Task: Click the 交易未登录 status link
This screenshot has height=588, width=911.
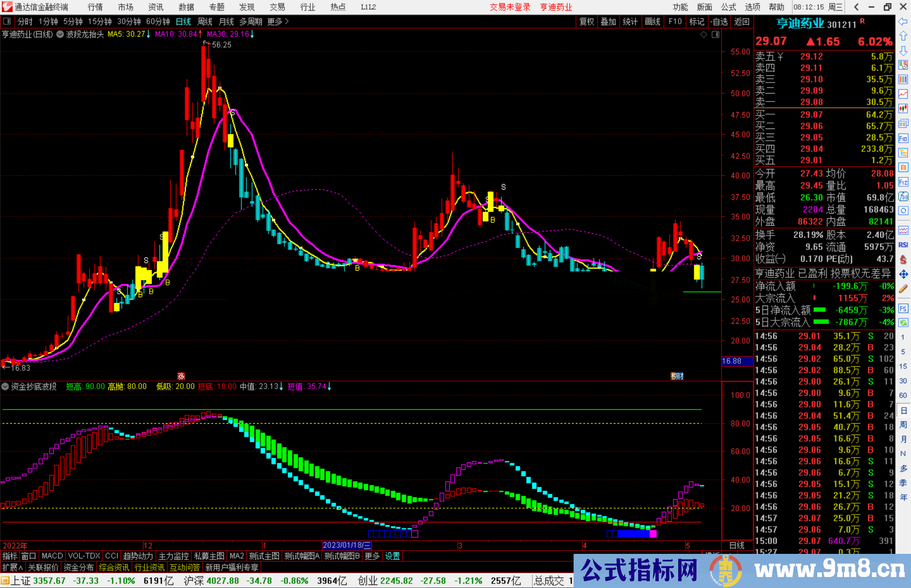Action: pos(510,7)
